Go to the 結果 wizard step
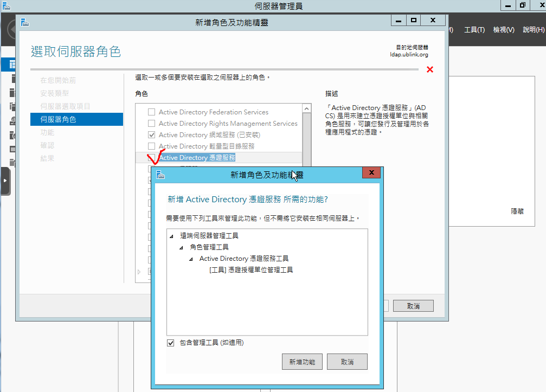This screenshot has width=546, height=392. [x=47, y=158]
